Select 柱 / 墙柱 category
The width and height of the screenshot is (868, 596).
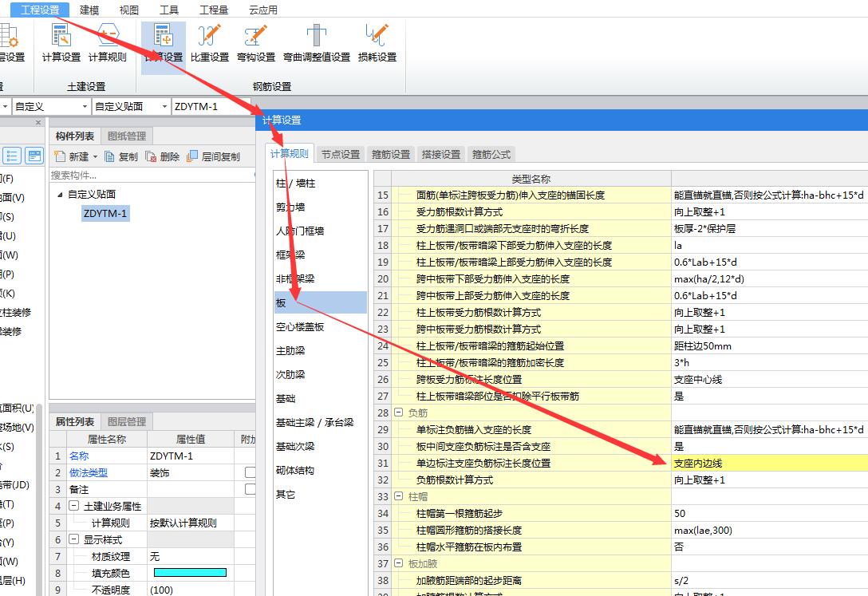296,184
